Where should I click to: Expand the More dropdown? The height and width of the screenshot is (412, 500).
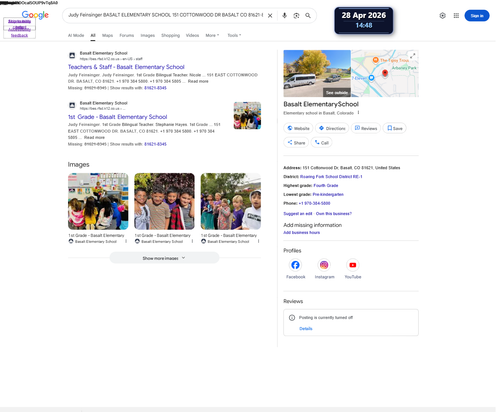[212, 35]
